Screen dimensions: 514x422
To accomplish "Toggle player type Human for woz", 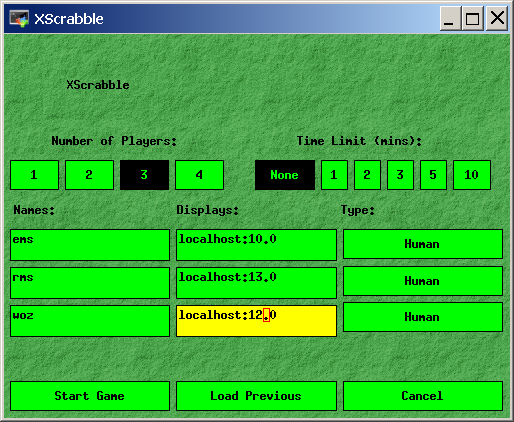I will pyautogui.click(x=423, y=317).
